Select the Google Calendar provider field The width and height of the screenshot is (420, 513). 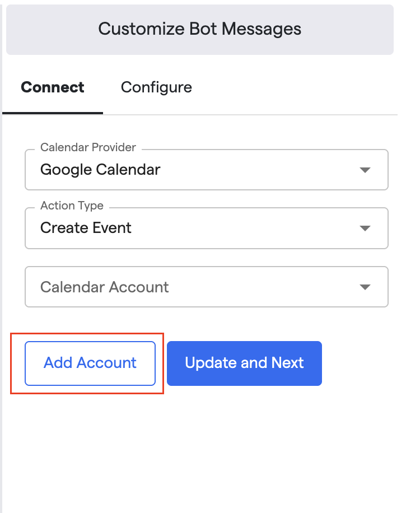[x=206, y=170]
